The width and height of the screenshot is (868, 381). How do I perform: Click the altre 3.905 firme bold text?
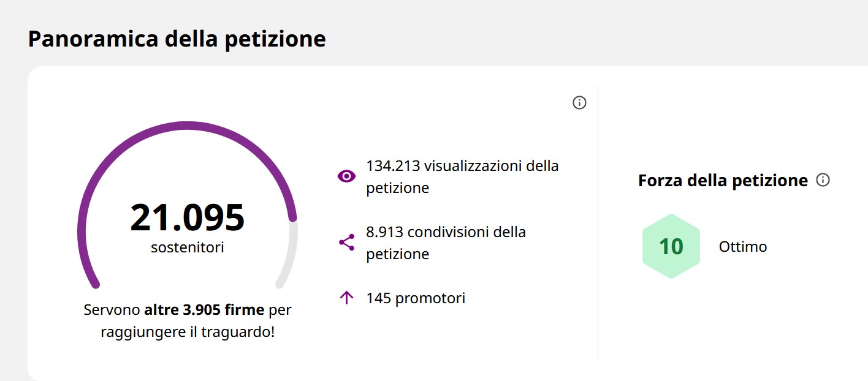point(204,310)
